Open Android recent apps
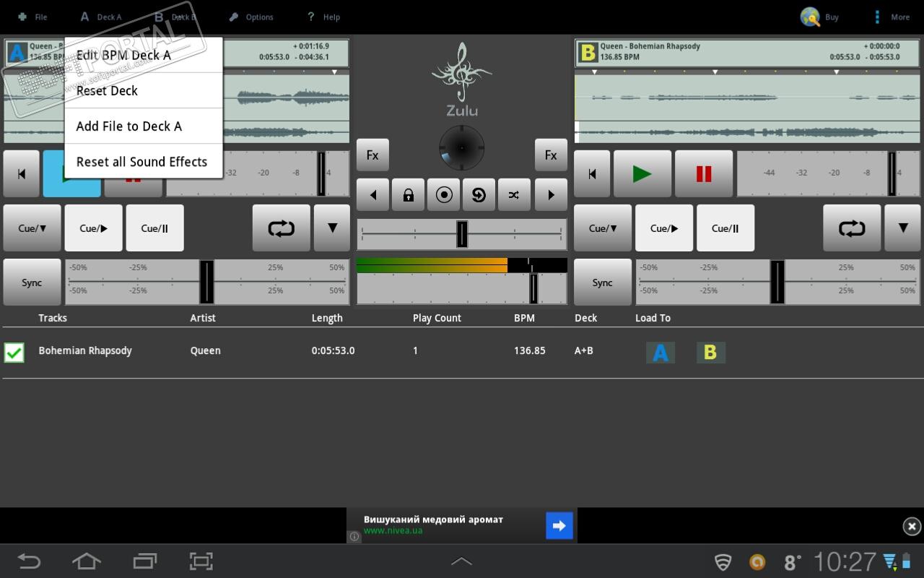 144,561
